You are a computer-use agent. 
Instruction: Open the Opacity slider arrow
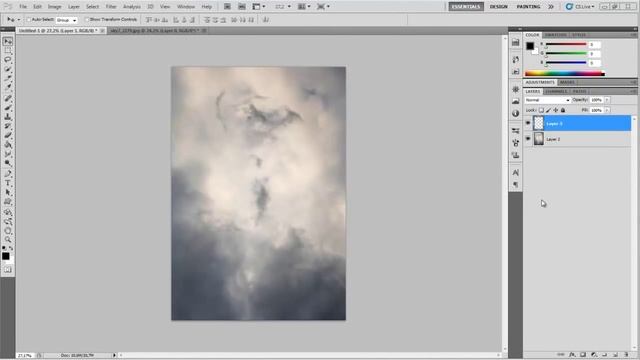pyautogui.click(x=607, y=100)
